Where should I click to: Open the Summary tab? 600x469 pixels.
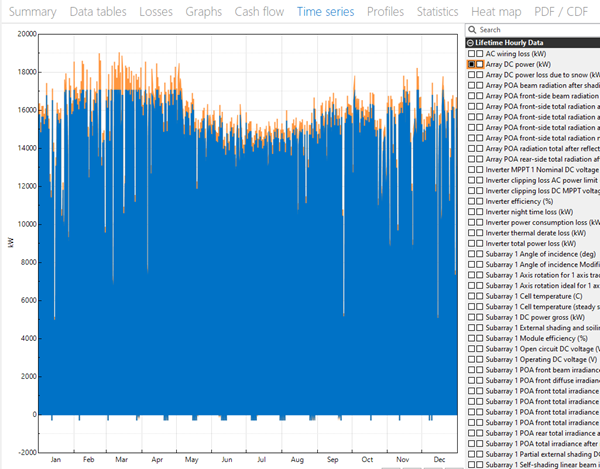[32, 11]
